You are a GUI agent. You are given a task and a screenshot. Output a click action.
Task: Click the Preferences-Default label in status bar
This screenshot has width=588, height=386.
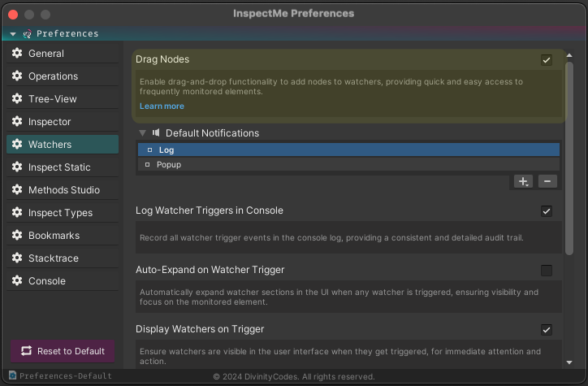tap(66, 375)
